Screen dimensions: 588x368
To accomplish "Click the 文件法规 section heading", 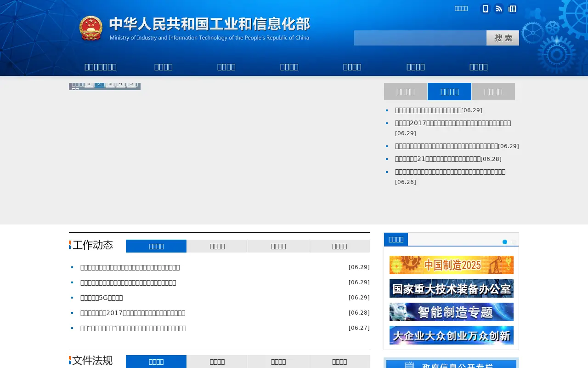I will (x=92, y=360).
